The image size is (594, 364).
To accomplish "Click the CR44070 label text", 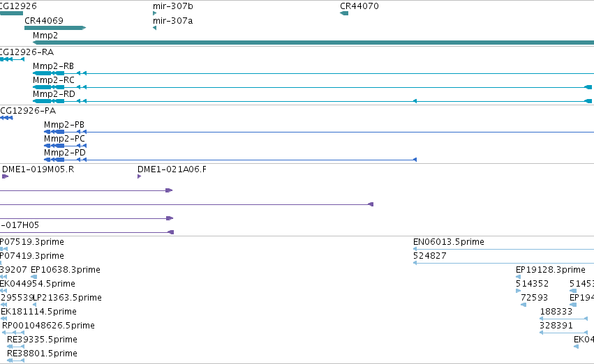I will pyautogui.click(x=359, y=6).
